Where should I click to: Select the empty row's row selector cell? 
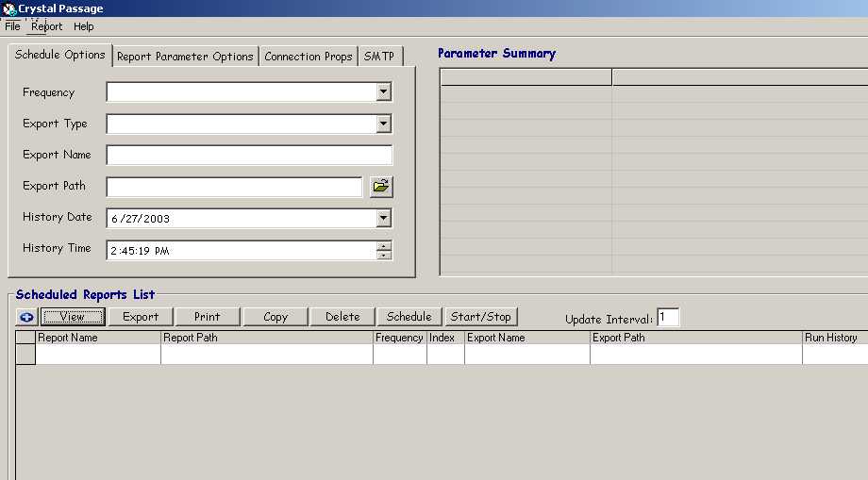pos(25,354)
